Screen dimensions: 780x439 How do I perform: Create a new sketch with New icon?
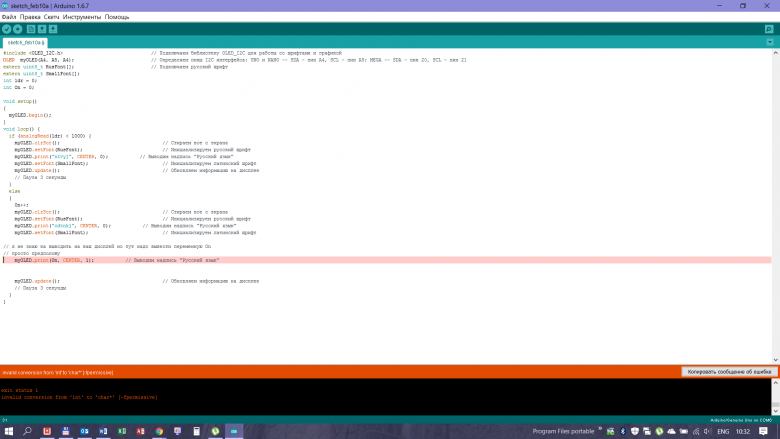click(x=31, y=29)
